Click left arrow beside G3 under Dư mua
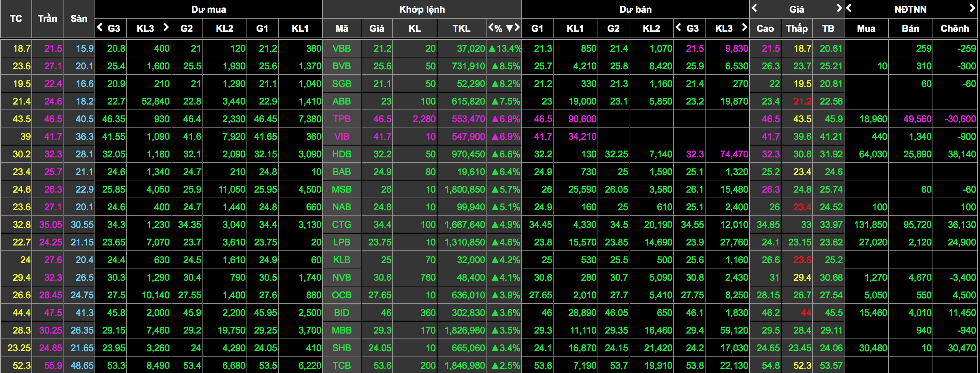 click(x=100, y=27)
